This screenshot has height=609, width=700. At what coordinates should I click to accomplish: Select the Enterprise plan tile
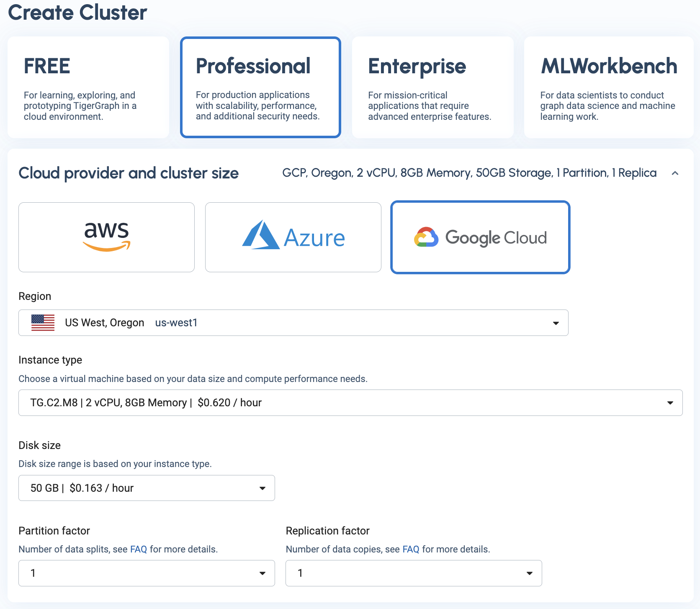[432, 87]
